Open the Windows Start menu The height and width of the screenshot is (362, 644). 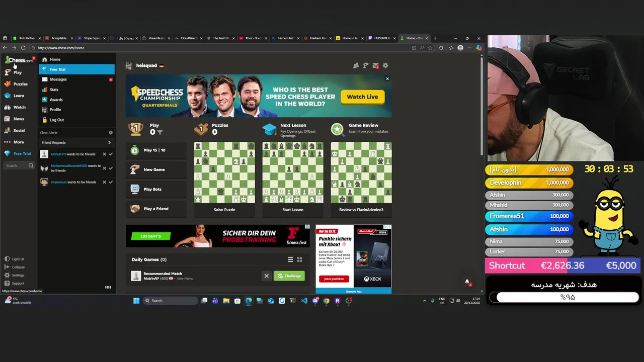[x=136, y=301]
